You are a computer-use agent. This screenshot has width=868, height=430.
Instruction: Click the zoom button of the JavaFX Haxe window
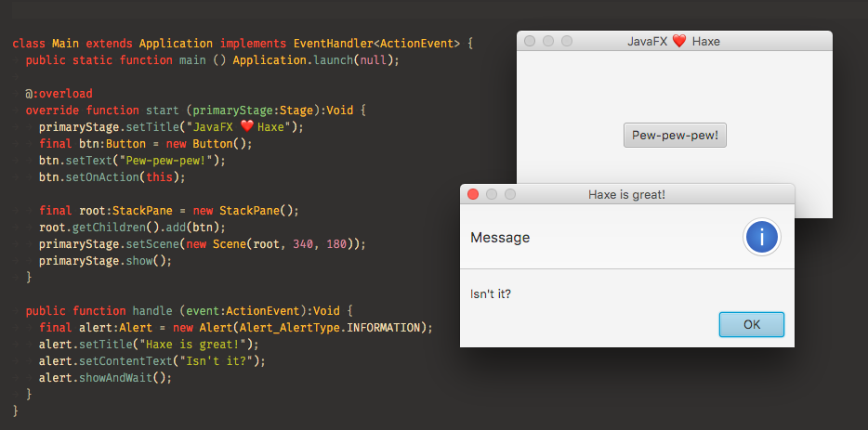[x=567, y=41]
